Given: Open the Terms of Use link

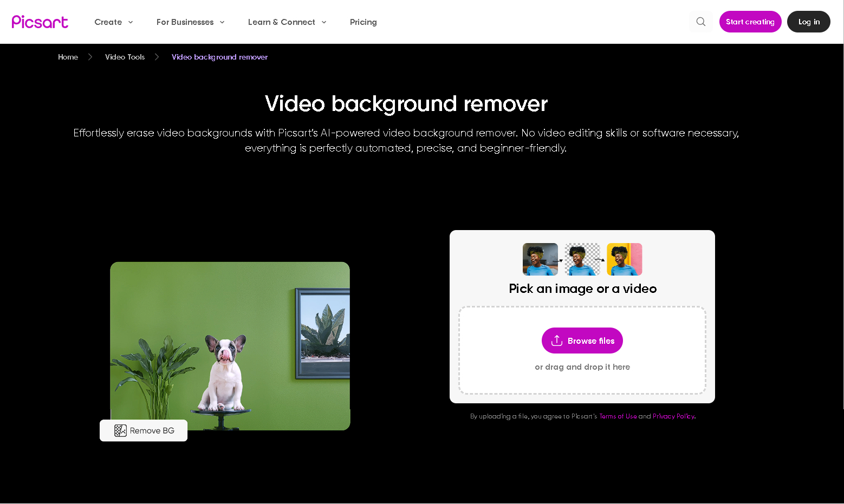Looking at the screenshot, I should [x=618, y=416].
